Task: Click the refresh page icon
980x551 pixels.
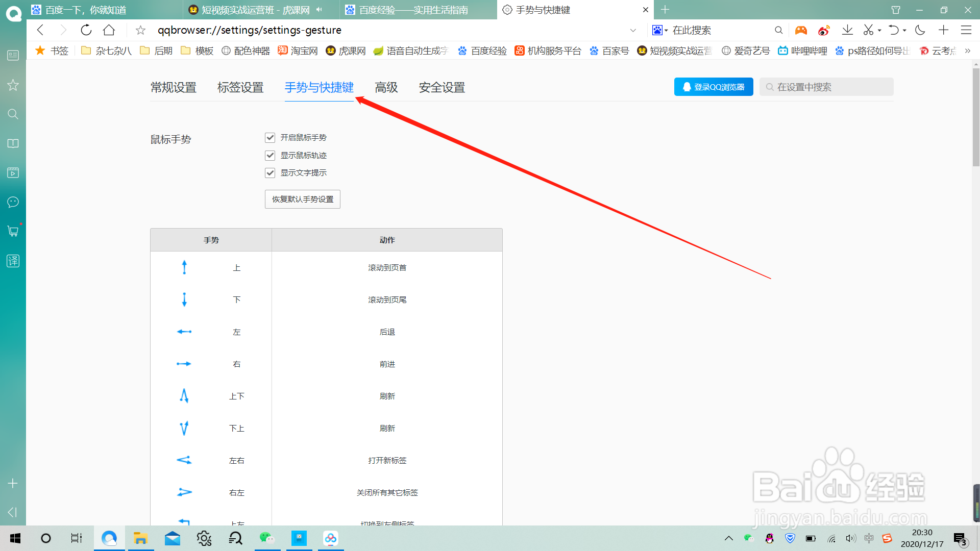Action: coord(86,30)
